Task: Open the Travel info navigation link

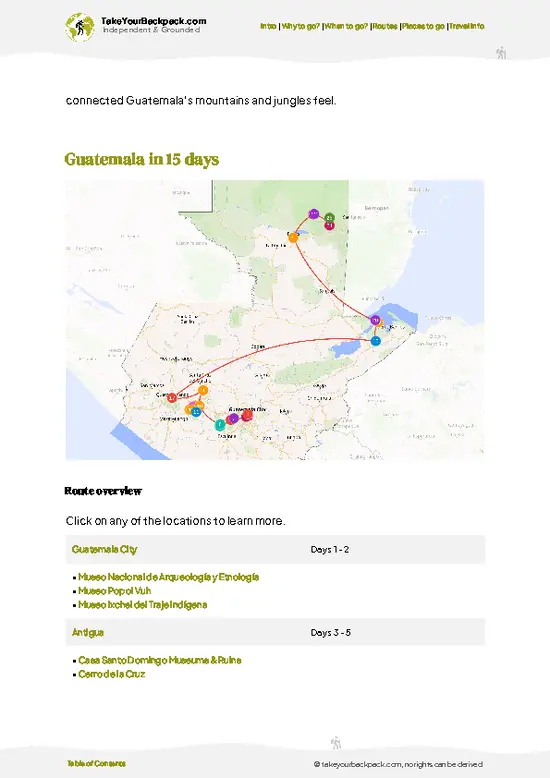Action: pyautogui.click(x=467, y=26)
